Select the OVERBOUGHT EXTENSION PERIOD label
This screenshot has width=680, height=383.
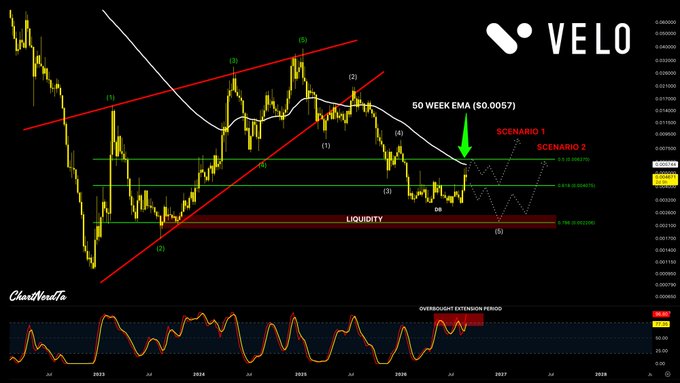tap(460, 309)
